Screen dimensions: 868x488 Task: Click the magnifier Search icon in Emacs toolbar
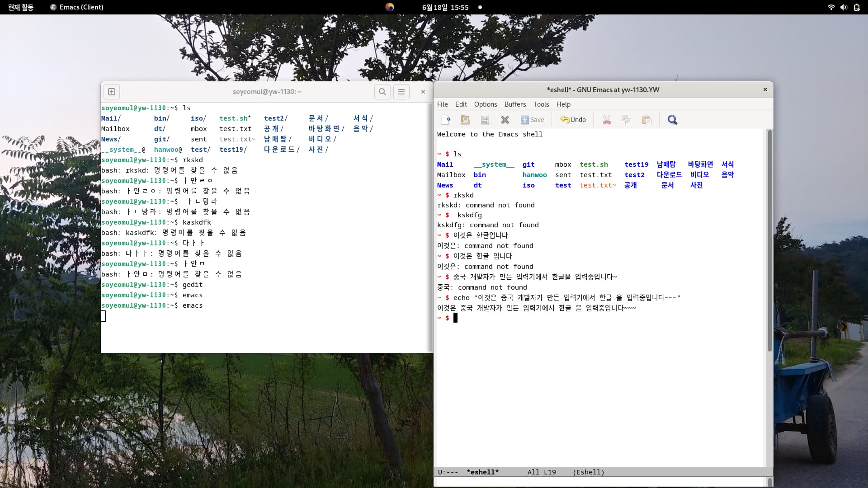pyautogui.click(x=672, y=120)
